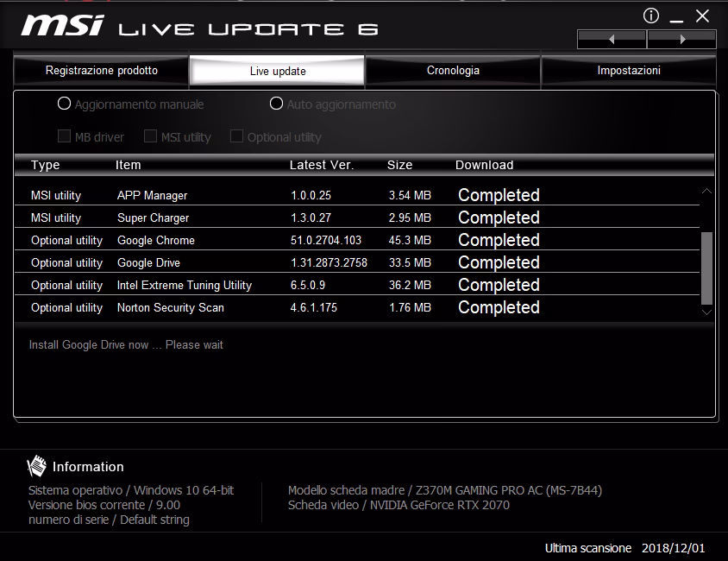Viewport: 728px width, 561px height.
Task: Click the numero di serie Default string
Action: tap(109, 520)
